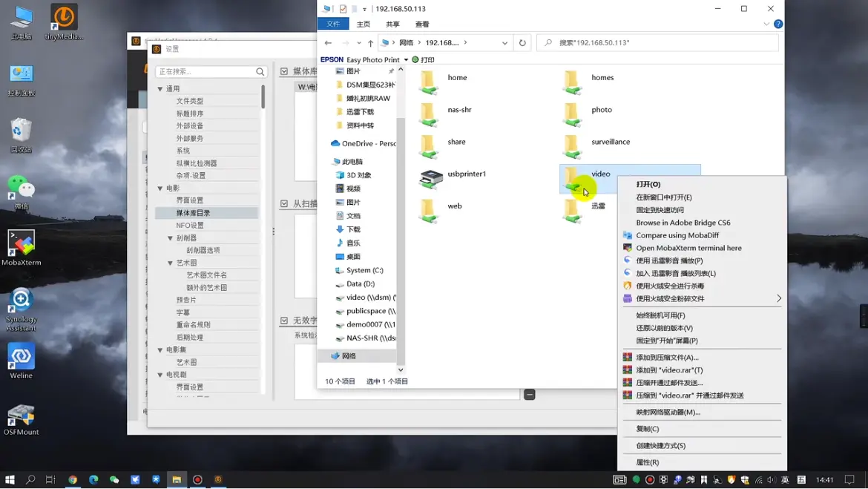This screenshot has width=868, height=489.
Task: Select the usbprinter1 printer icon
Action: (x=431, y=178)
